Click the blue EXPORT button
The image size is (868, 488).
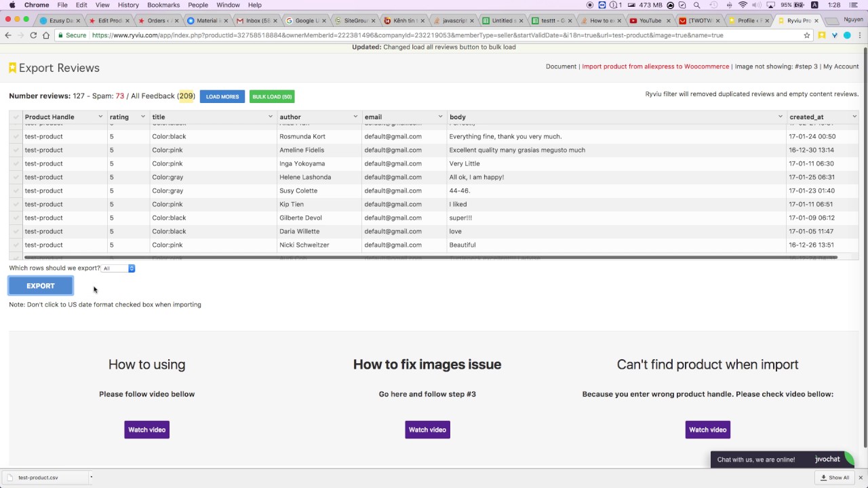tap(41, 286)
